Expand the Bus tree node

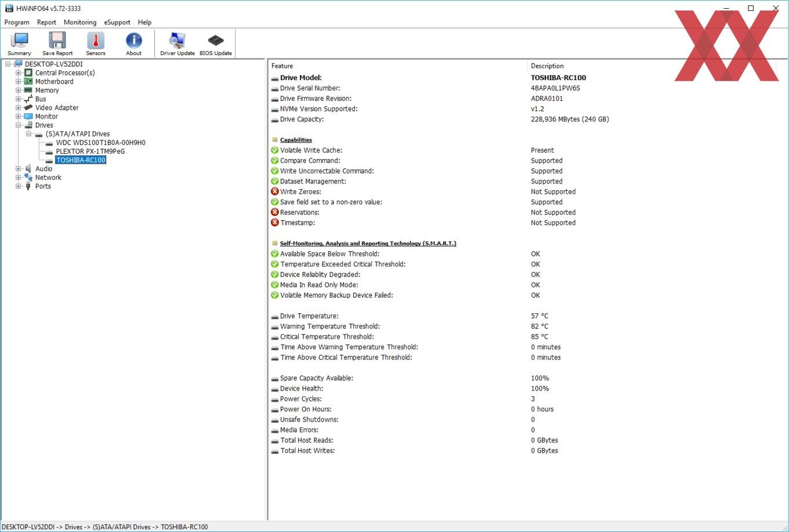pos(18,99)
